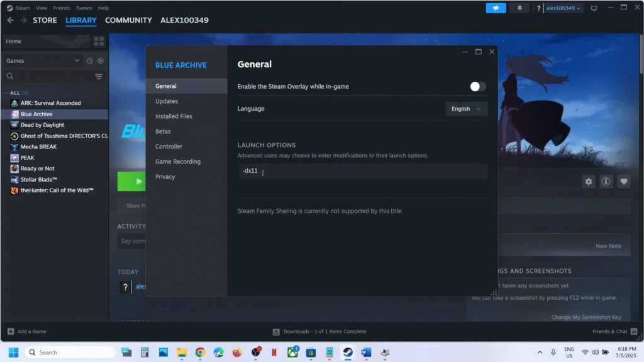
Task: Click the Windows Start button
Action: [x=14, y=352]
